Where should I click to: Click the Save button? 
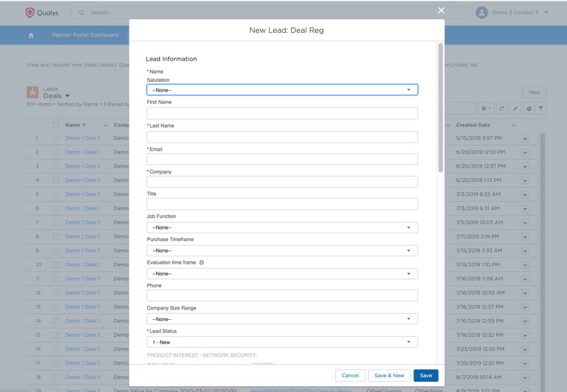coord(426,375)
